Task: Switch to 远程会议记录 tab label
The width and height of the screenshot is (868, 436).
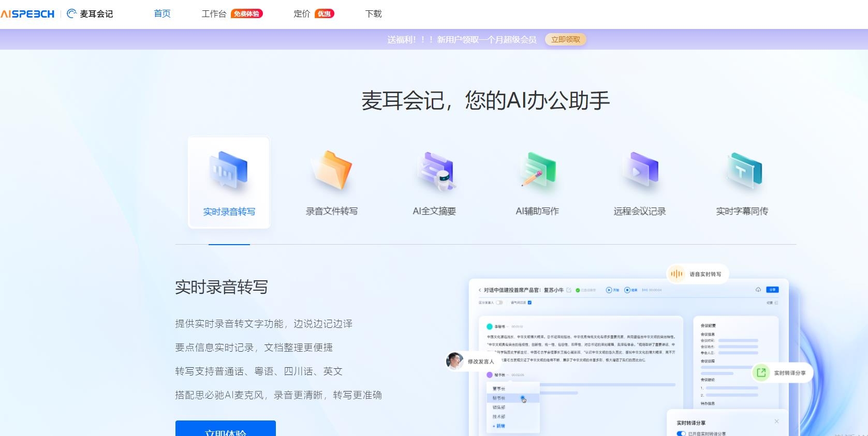Action: coord(640,211)
